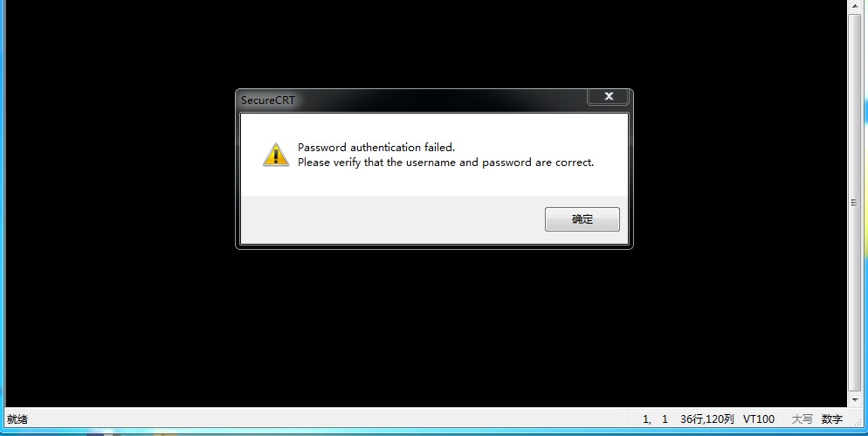Click the gray footer left of 确定
This screenshot has width=868, height=436.
click(392, 219)
